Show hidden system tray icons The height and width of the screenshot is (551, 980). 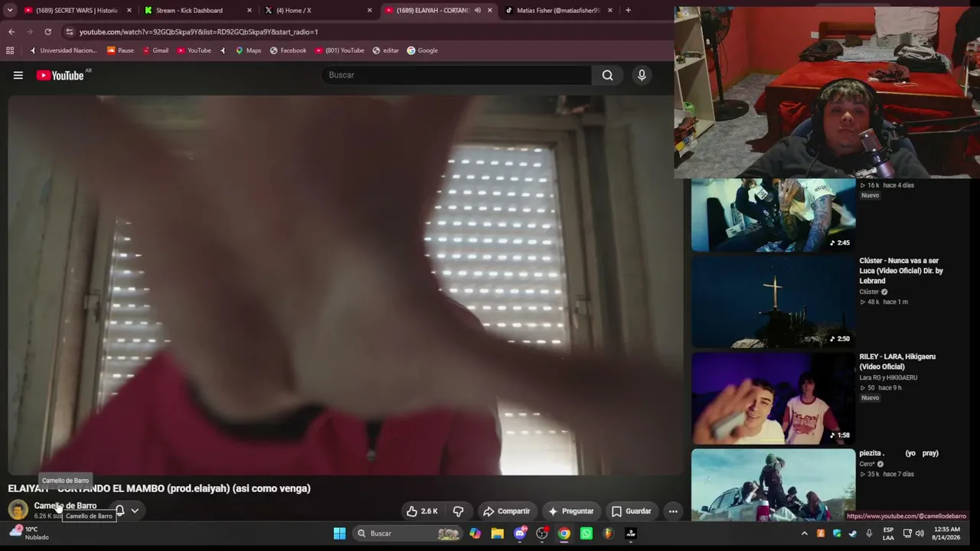pyautogui.click(x=804, y=533)
